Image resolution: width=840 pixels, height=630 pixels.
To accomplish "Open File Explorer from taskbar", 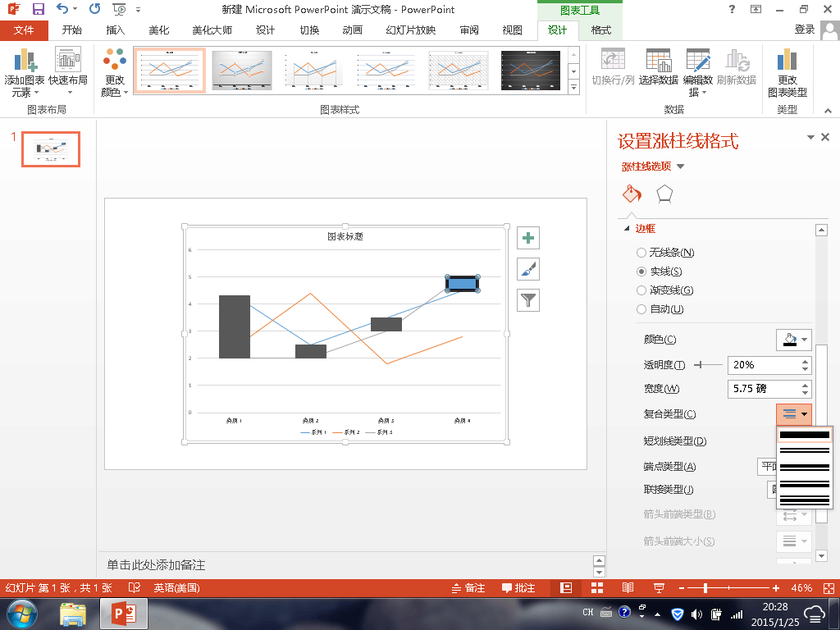I will (x=73, y=614).
